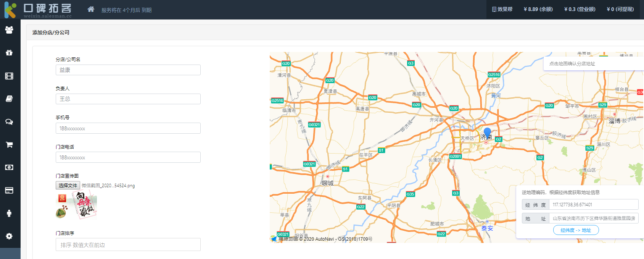Click the gift icon in sidebar
The width and height of the screenshot is (644, 259).
click(x=9, y=53)
